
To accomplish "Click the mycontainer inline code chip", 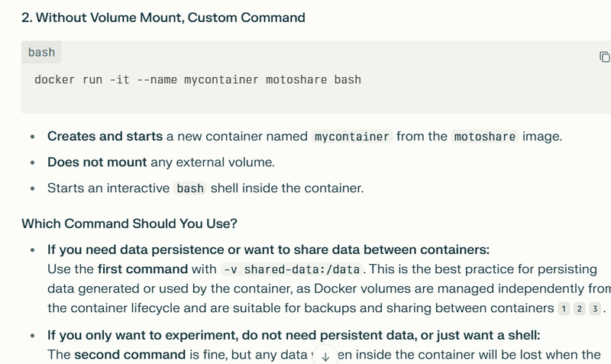I will pyautogui.click(x=352, y=137).
